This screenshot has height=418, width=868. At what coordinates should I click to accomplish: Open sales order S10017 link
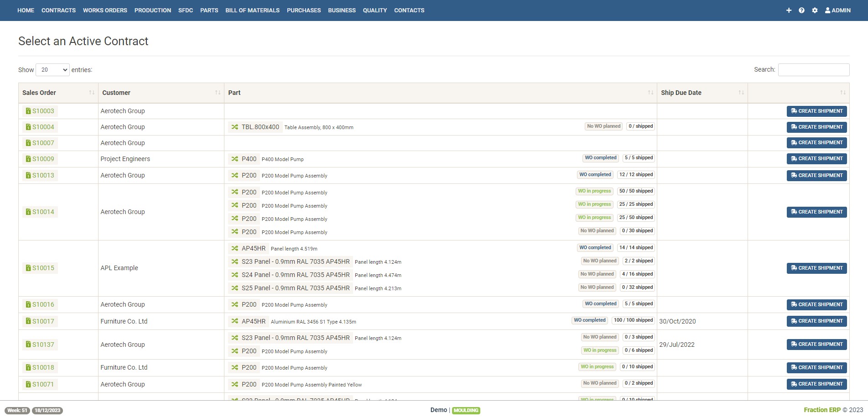(x=43, y=321)
